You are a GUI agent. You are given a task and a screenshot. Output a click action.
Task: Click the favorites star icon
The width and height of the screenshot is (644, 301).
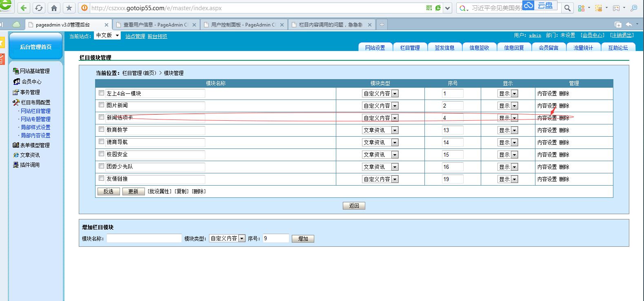pyautogui.click(x=69, y=8)
